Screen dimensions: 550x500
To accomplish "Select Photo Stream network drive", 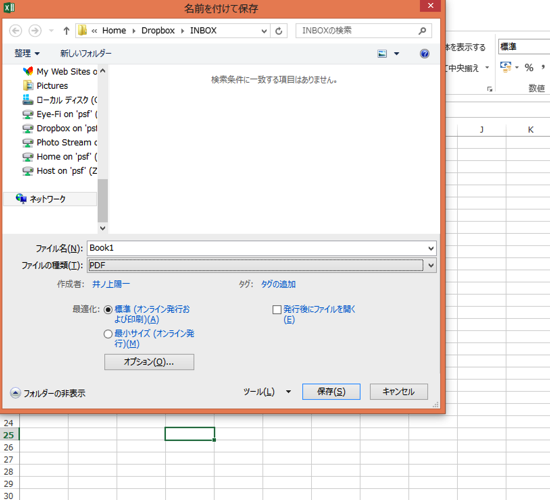I will click(x=60, y=142).
